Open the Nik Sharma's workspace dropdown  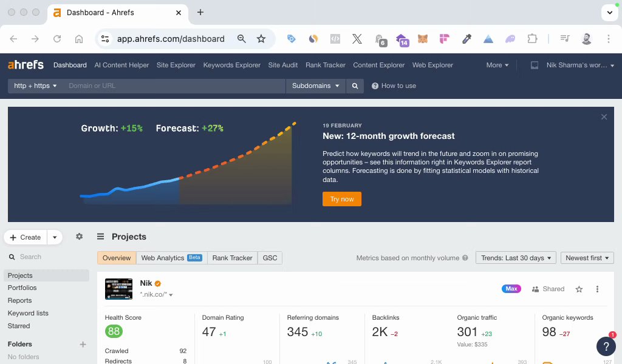pos(580,65)
